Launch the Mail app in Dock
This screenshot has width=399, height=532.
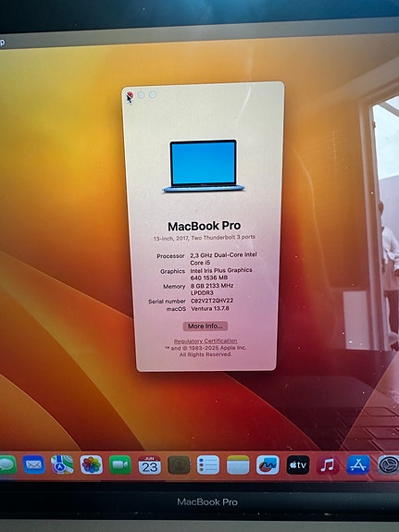(x=33, y=464)
